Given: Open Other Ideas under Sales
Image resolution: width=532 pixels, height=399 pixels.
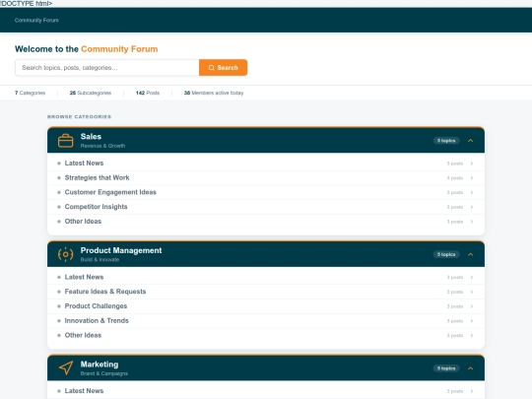Looking at the screenshot, I should 266,222.
